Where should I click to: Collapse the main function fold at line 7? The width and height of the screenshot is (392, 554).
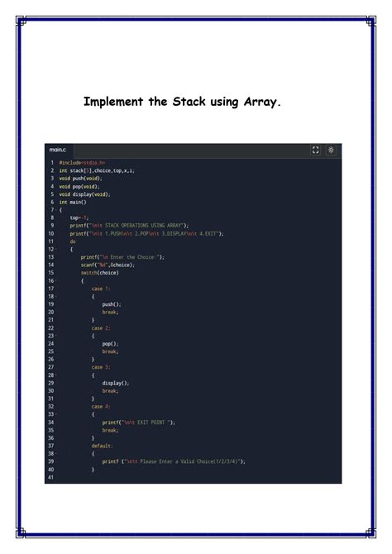56,210
